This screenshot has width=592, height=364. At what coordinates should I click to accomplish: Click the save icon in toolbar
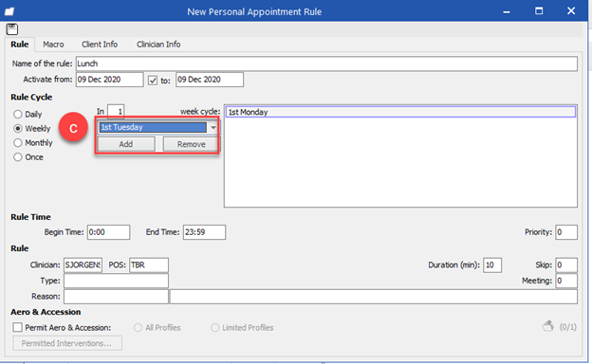pos(12,29)
